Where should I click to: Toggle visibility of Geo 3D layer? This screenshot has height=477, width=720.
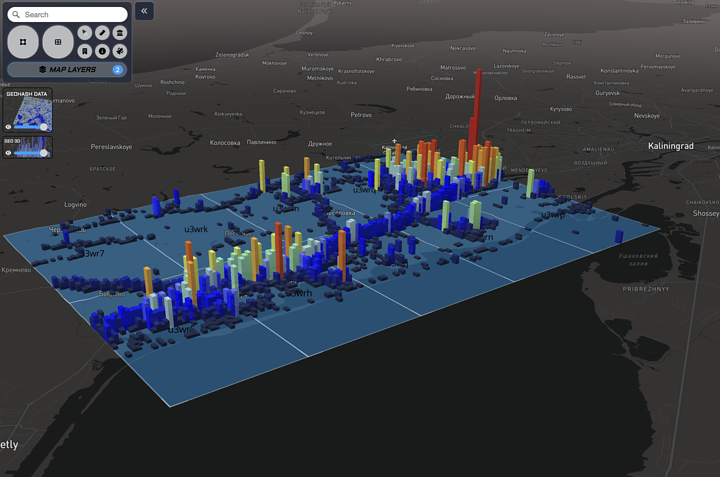(8, 154)
